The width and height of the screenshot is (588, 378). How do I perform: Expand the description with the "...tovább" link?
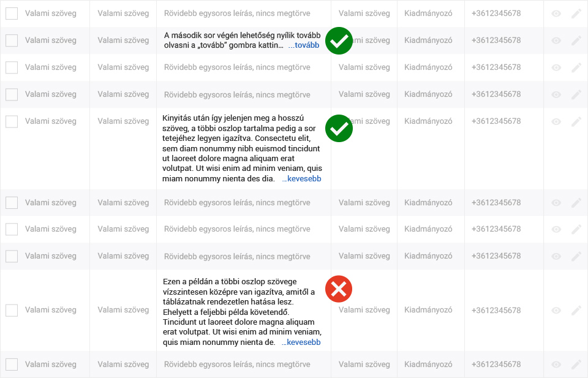point(304,45)
